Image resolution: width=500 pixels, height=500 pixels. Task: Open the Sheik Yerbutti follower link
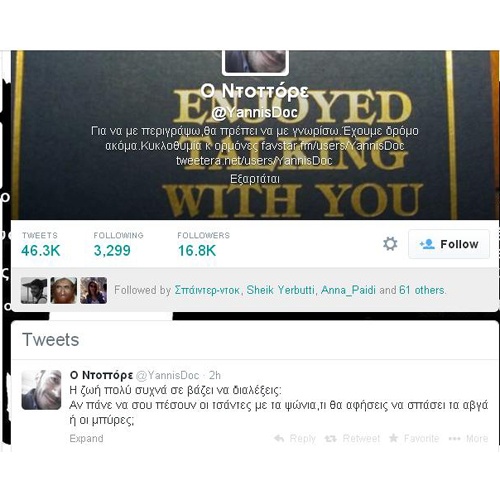point(280,290)
